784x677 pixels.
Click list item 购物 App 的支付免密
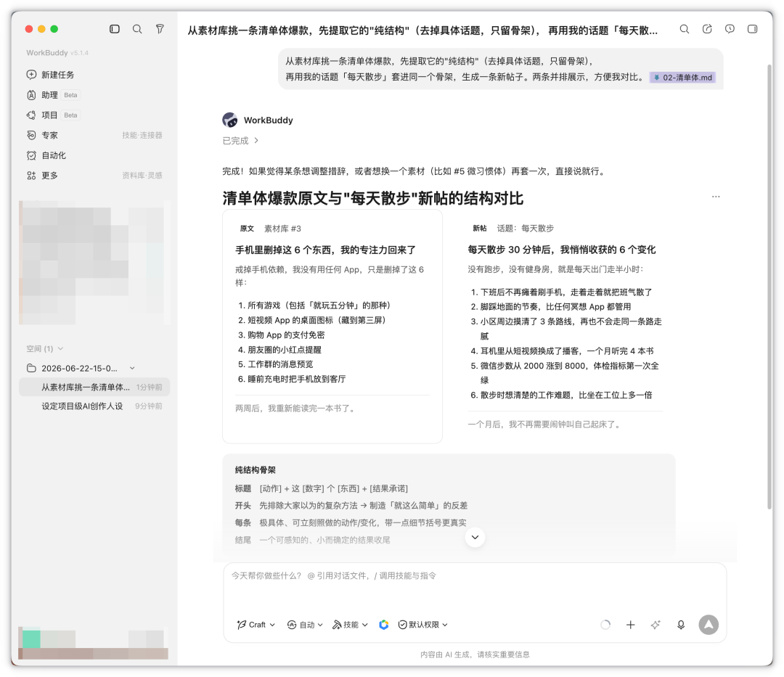pyautogui.click(x=286, y=335)
